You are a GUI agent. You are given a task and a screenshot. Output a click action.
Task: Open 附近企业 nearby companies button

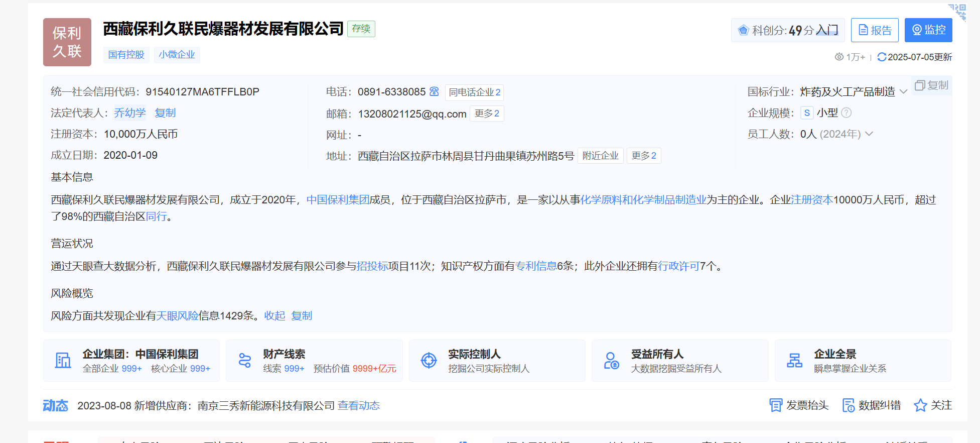pos(600,156)
